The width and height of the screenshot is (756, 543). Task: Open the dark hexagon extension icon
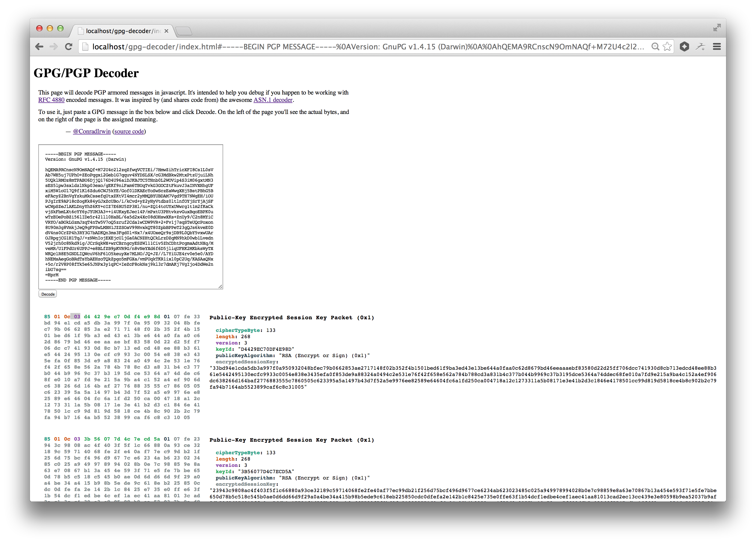tap(684, 47)
